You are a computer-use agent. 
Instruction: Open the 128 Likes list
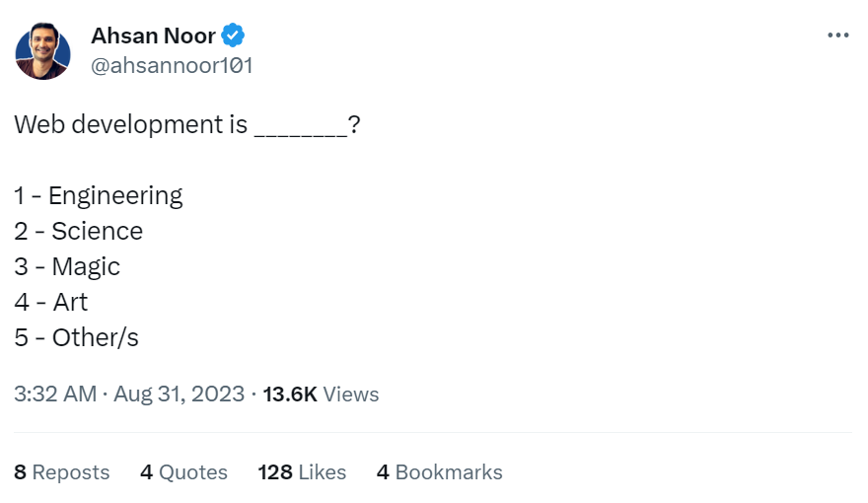[302, 472]
